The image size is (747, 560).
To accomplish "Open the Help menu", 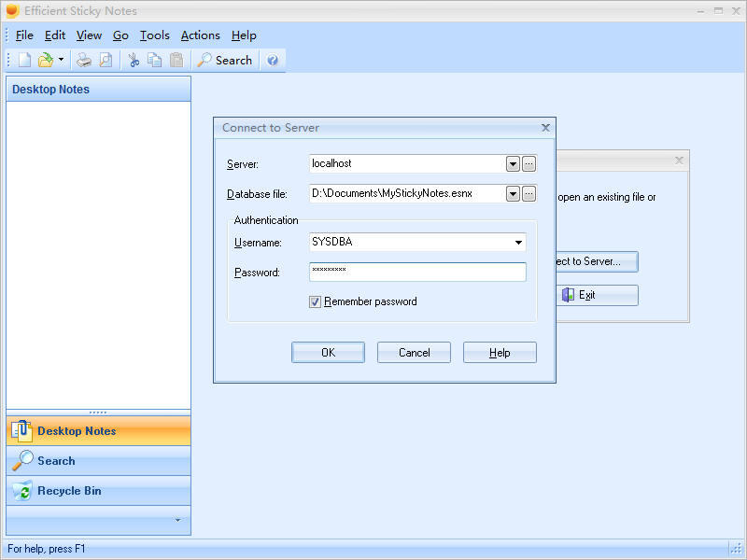I will click(x=244, y=35).
